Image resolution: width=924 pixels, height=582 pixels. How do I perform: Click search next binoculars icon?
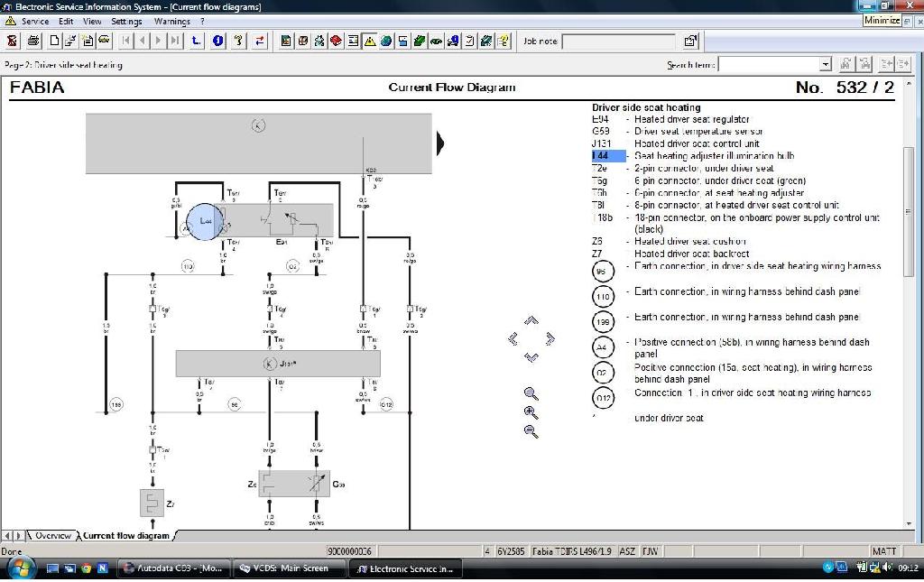coord(845,64)
